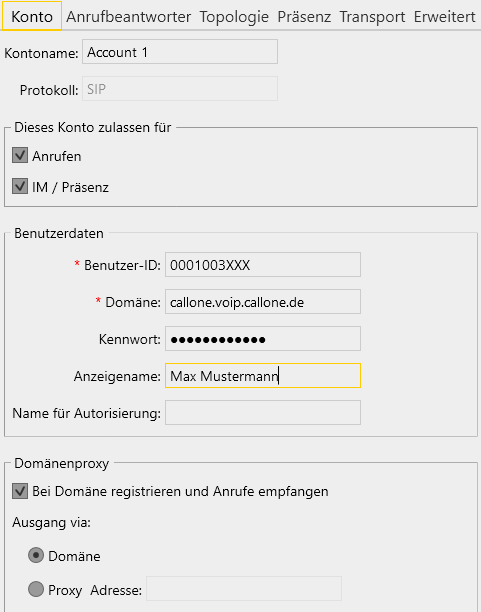Click the Kontoname field showing Account 1

[180, 52]
